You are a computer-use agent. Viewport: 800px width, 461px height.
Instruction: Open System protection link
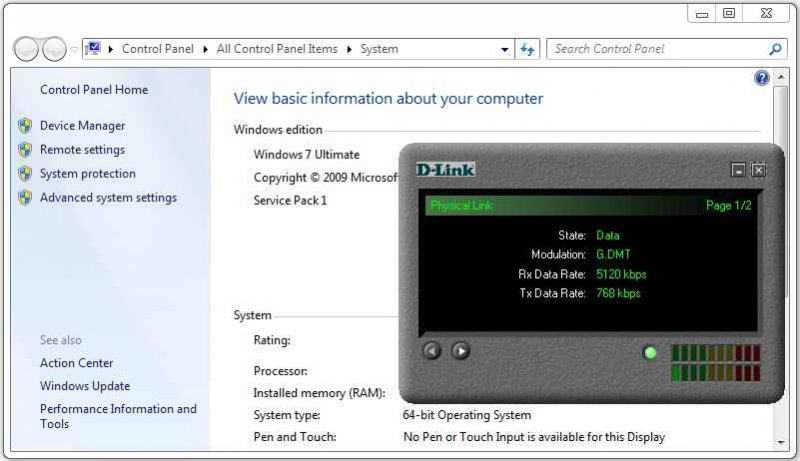[x=88, y=173]
